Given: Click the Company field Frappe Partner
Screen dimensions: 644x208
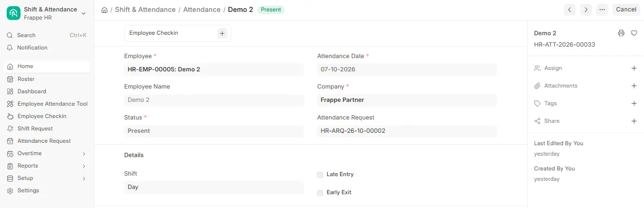Looking at the screenshot, I should [x=407, y=100].
